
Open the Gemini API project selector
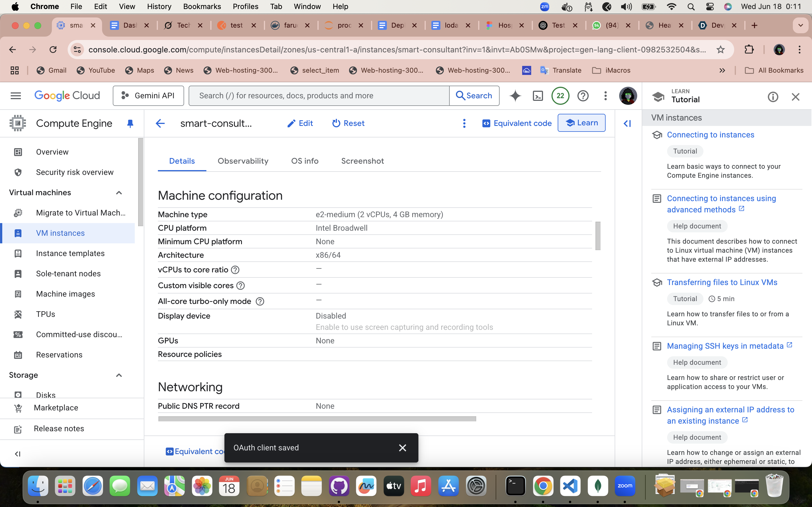tap(148, 96)
